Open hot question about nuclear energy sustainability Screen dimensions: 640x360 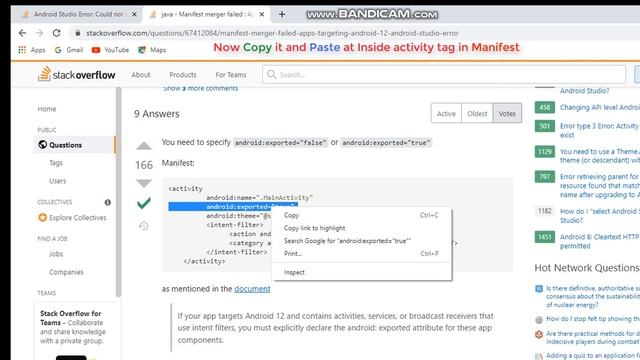point(593,296)
